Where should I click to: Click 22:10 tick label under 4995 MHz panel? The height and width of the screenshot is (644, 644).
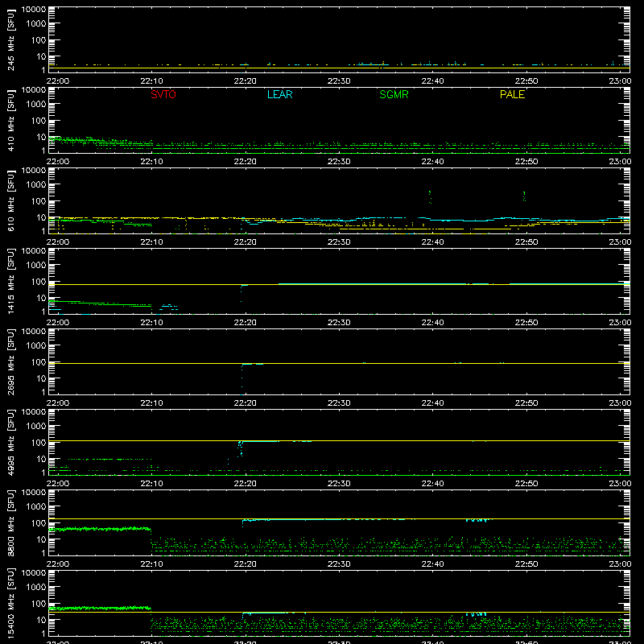(x=151, y=484)
